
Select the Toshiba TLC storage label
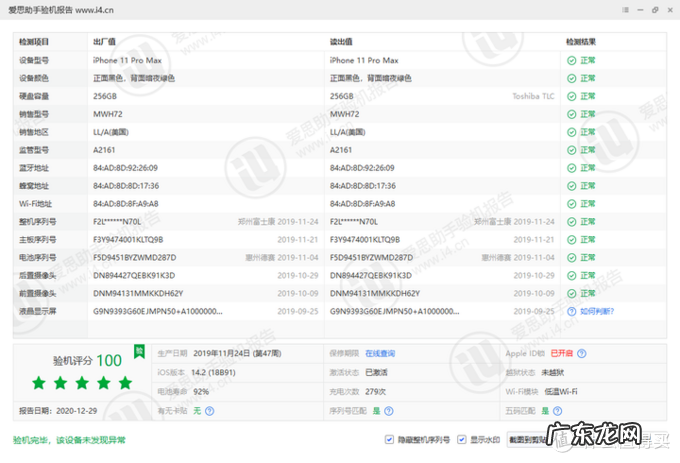click(533, 96)
